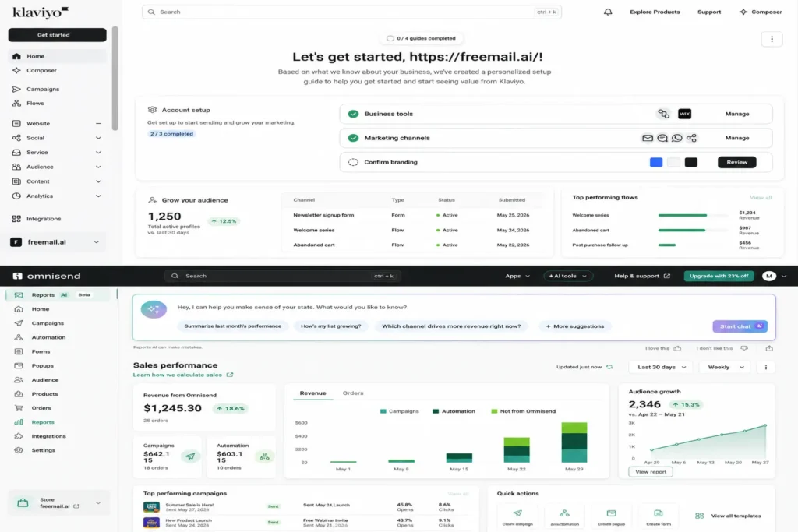
Task: Expand the Analytics section in Klaviyo sidebar
Action: pyautogui.click(x=98, y=196)
